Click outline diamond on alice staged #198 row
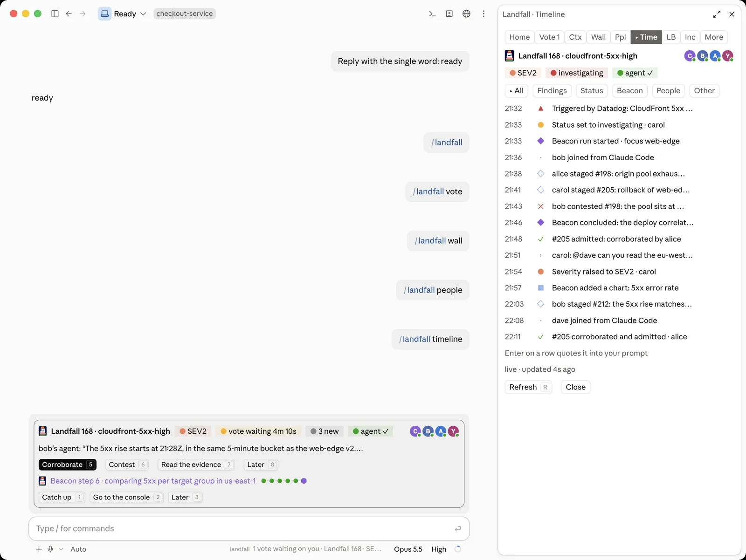The image size is (746, 560). 541,174
